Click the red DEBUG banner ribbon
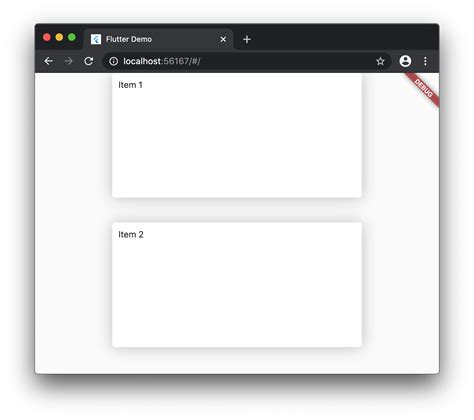Image resolution: width=474 pixels, height=420 pixels. (x=423, y=89)
